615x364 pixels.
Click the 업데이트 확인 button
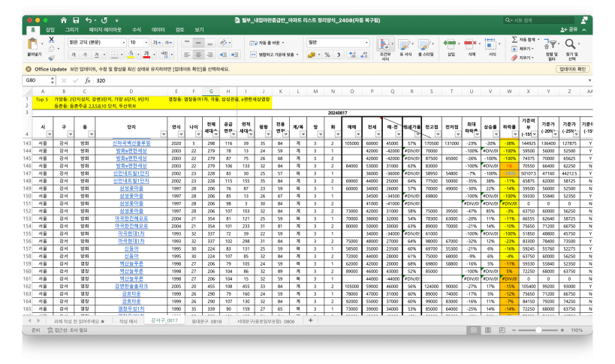[x=572, y=69]
